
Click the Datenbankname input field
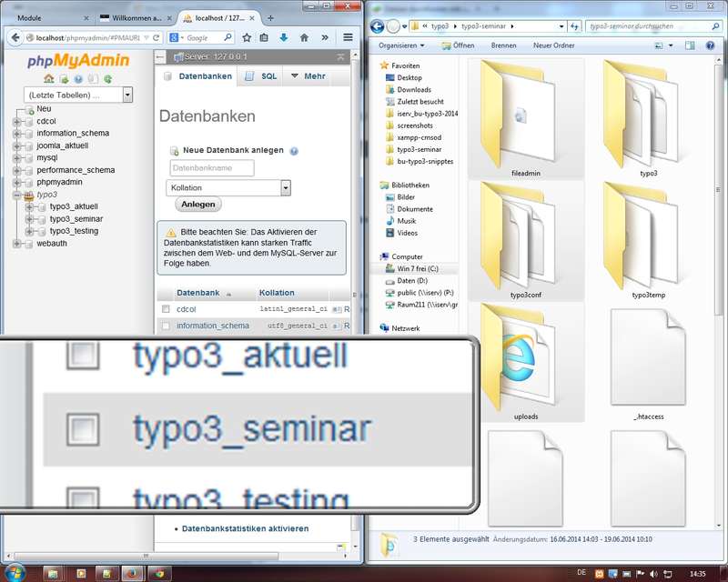(x=212, y=168)
